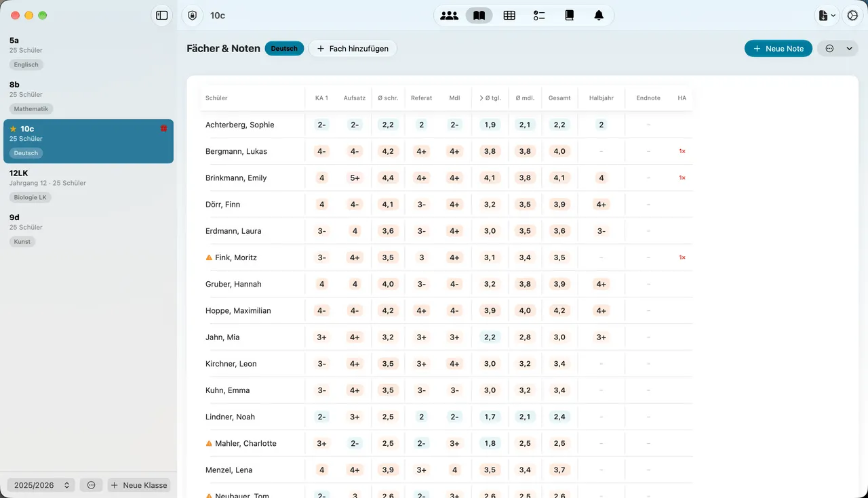The image size is (868, 498).
Task: Open the notifications bell icon
Action: pyautogui.click(x=599, y=16)
